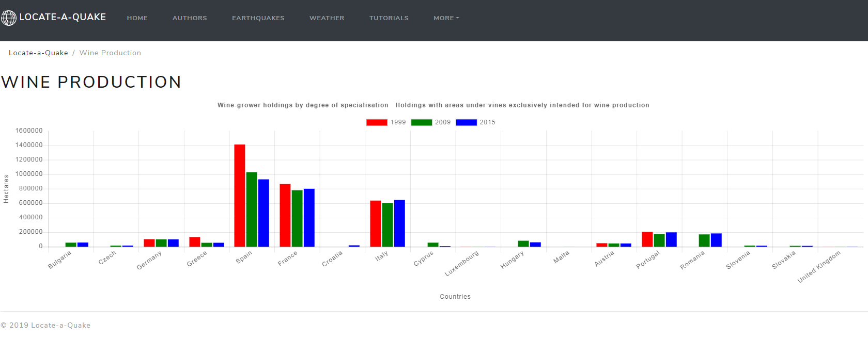Viewport: 868px width, 339px height.
Task: Click Spain's red 1999 bar
Action: tap(240, 196)
